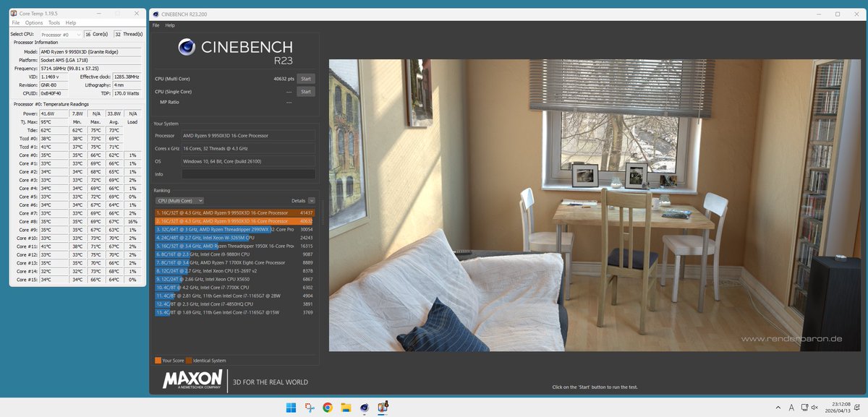Click the Model field AMD Ryzen 9 9950X3D
The image size is (868, 417).
pos(90,52)
